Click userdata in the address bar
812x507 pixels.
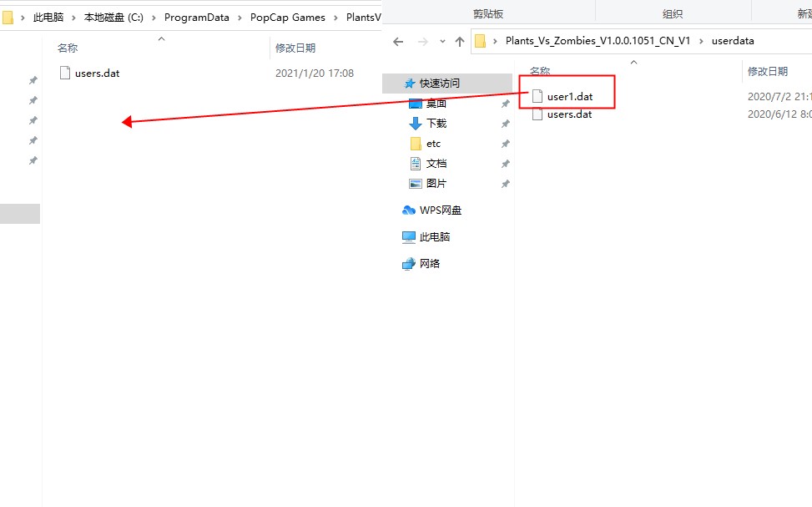[732, 41]
